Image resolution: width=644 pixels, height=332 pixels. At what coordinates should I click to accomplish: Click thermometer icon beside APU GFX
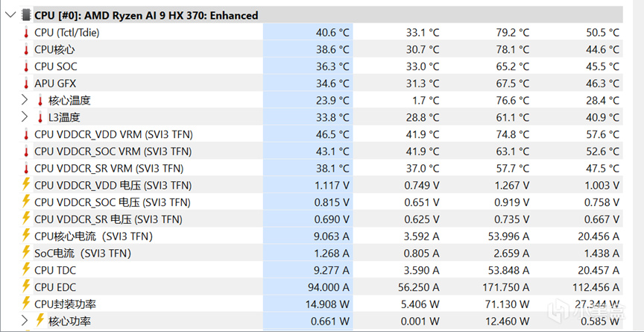tap(26, 84)
